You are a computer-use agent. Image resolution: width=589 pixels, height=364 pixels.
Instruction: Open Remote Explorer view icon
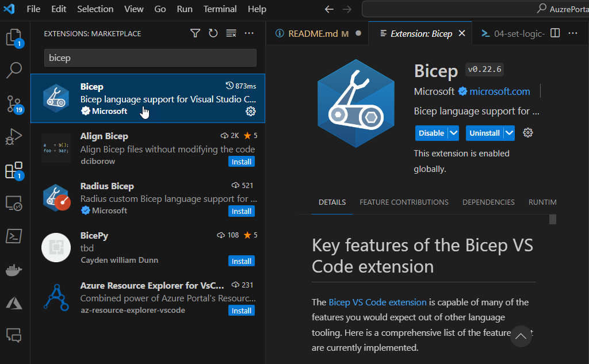tap(14, 203)
